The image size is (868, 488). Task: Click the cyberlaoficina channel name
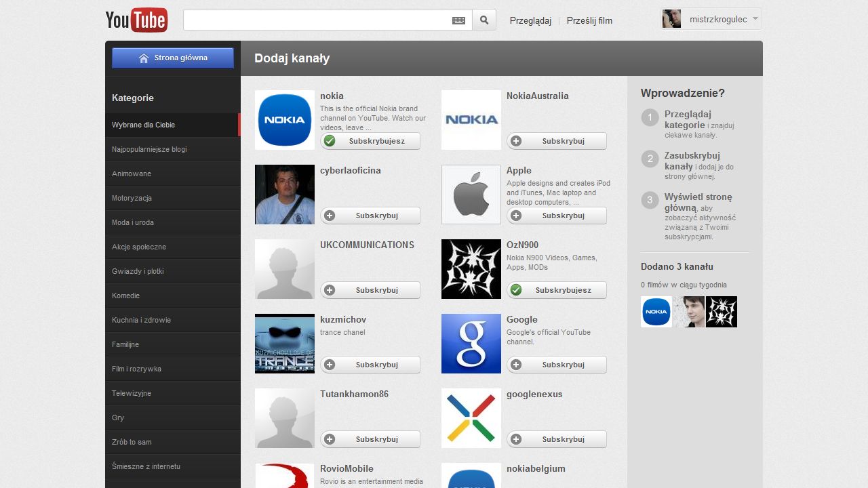(x=351, y=170)
